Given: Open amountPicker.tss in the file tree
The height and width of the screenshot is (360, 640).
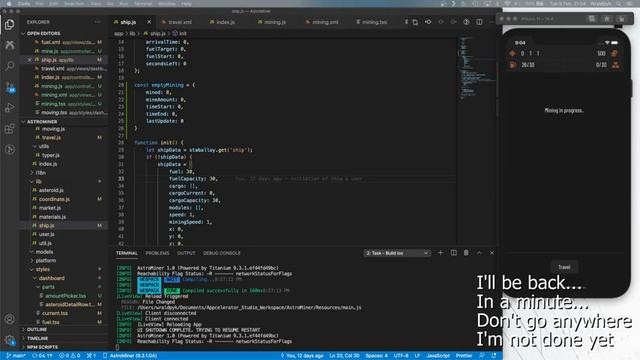Looking at the screenshot, I should click(63, 296).
